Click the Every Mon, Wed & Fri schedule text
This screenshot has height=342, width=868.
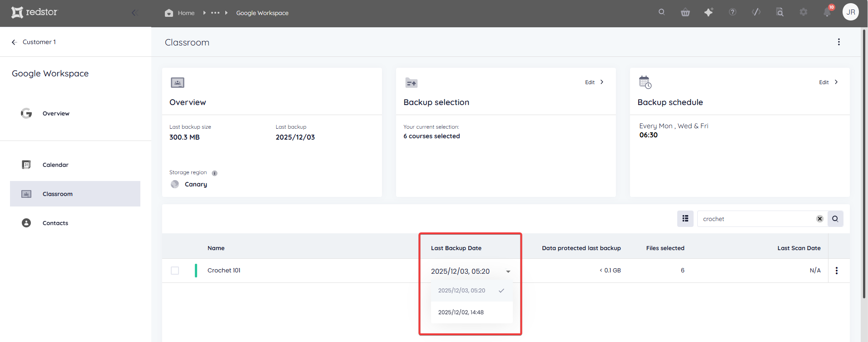[674, 126]
